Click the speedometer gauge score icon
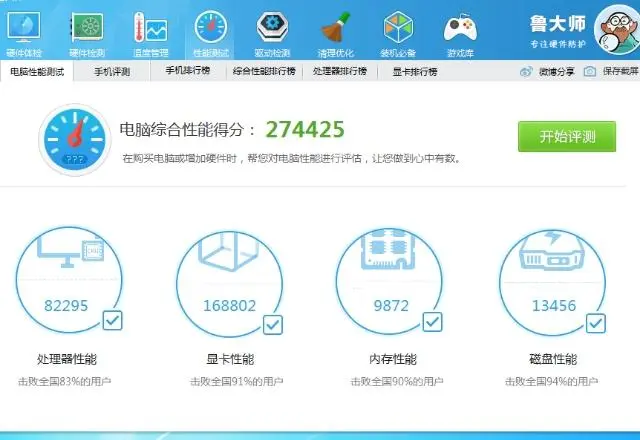Image resolution: width=640 pixels, height=440 pixels. click(x=75, y=140)
